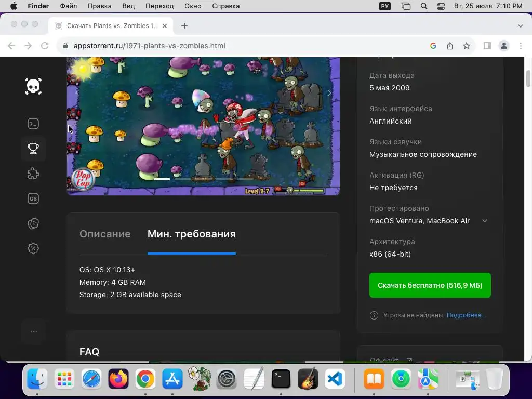
Task: Expand the tested-on macOS Ventura dropdown
Action: click(485, 221)
